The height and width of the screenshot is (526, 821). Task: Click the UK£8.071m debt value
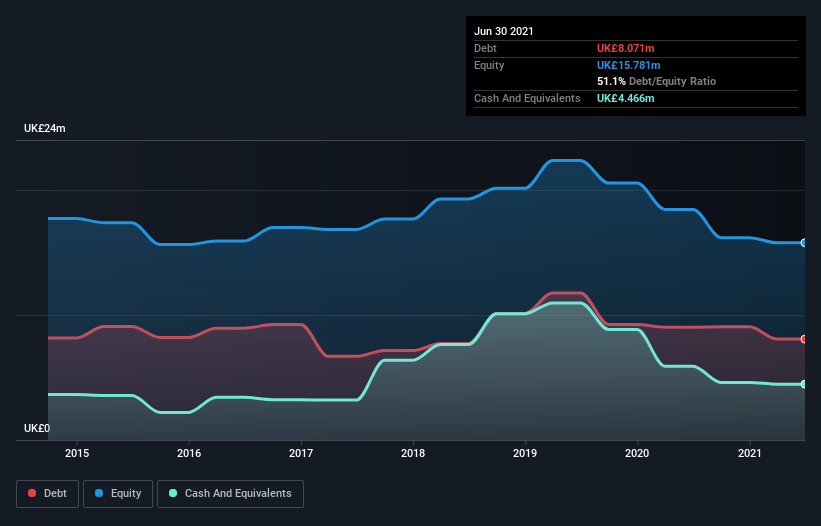click(x=626, y=48)
